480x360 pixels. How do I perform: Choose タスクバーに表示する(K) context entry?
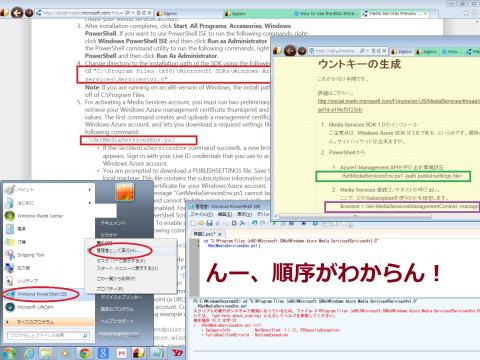(130, 260)
